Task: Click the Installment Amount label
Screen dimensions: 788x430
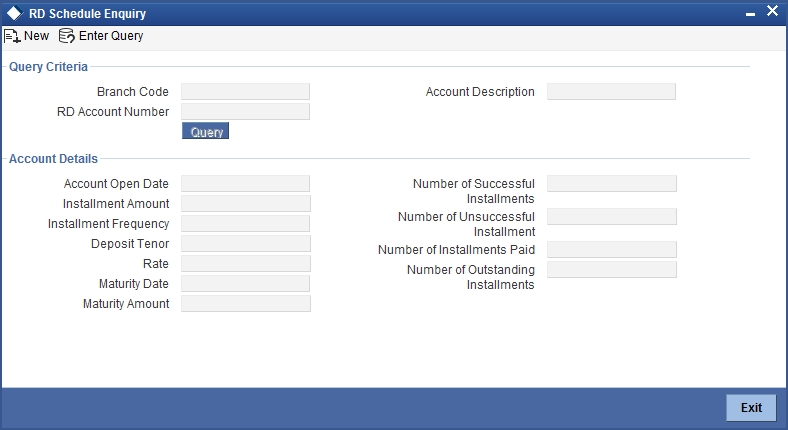Action: pyautogui.click(x=116, y=203)
